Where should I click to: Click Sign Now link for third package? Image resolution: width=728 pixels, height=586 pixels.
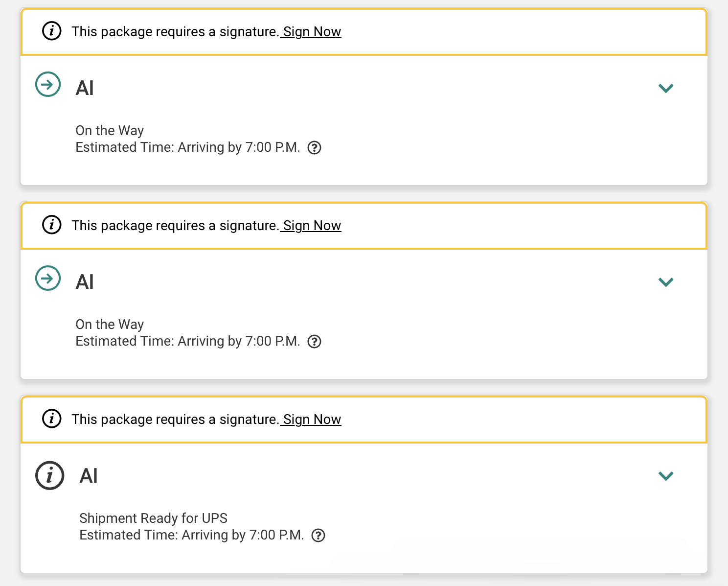click(312, 420)
